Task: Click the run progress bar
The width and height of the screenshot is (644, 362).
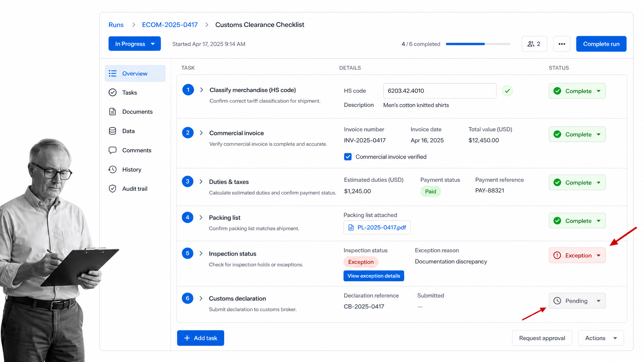Action: click(478, 44)
